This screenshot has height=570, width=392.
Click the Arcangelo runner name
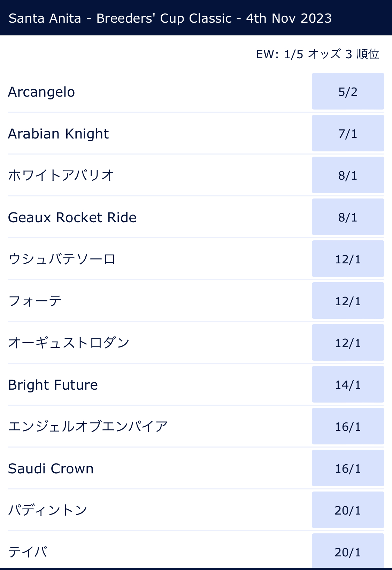click(41, 92)
